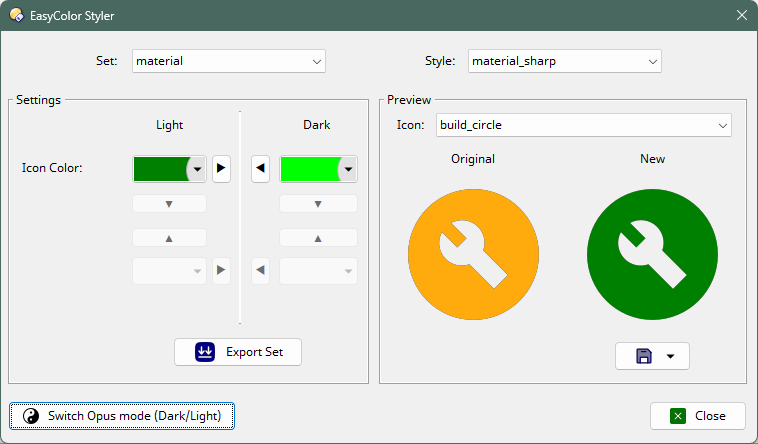This screenshot has height=444, width=758.
Task: Click the greyed left arrow in lower row
Action: pos(261,270)
